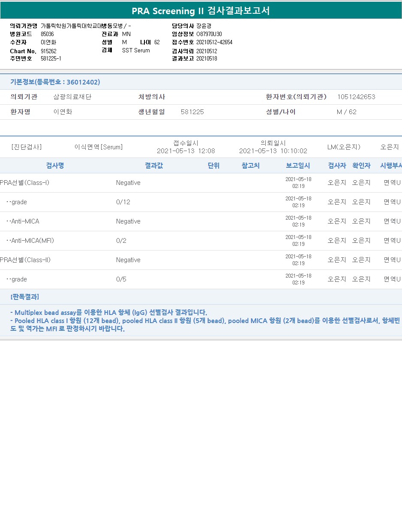402x532 pixels.
Task: Click the Multiplex bead assay interpretation line
Action: (x=108, y=312)
